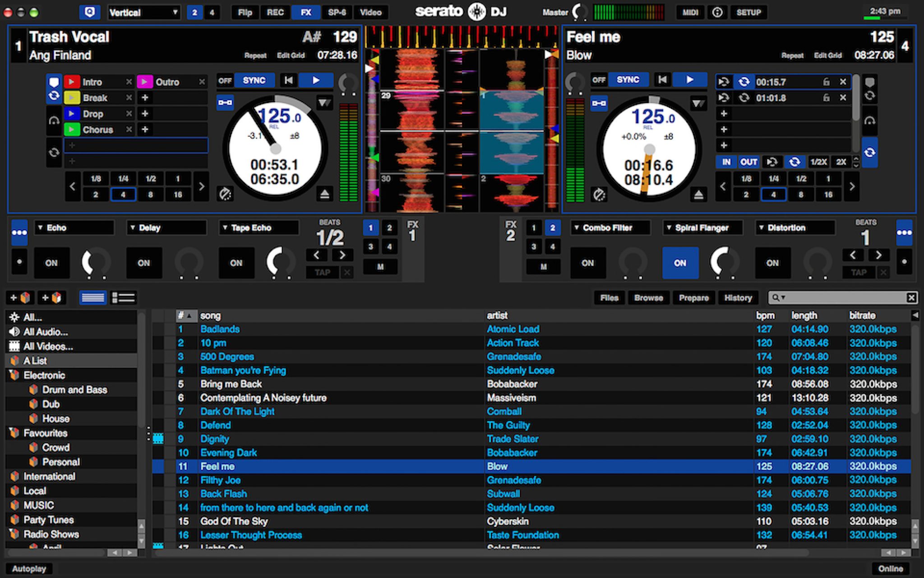Click the SETUP button
The width and height of the screenshot is (924, 578).
tap(748, 12)
